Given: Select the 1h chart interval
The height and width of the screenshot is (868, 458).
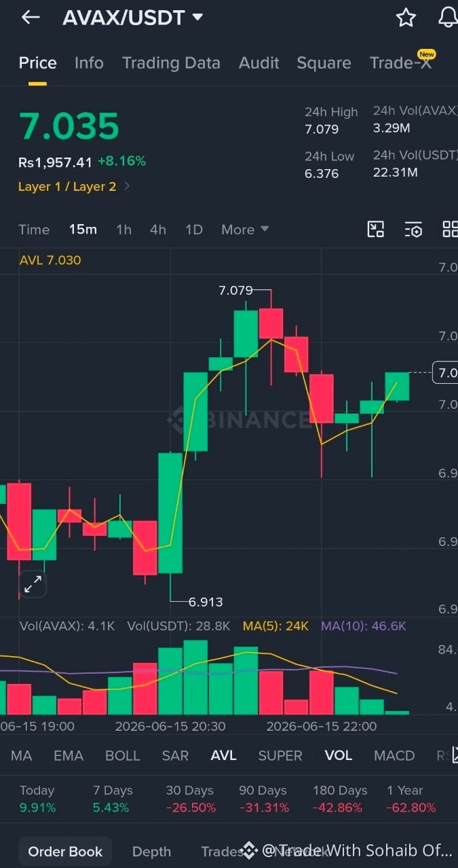Looking at the screenshot, I should 123,230.
